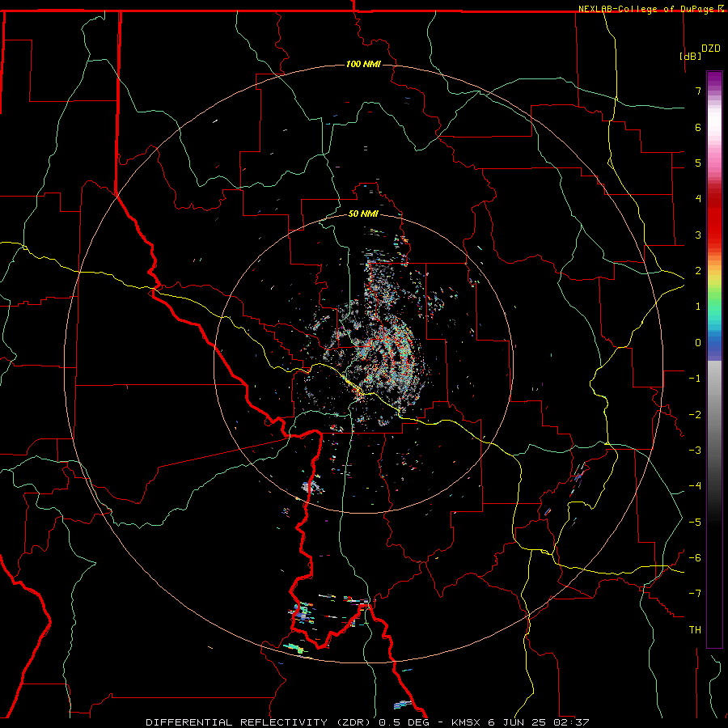Click the 0 value on the color scale
Viewport: 728px width, 728px height.
[x=698, y=343]
